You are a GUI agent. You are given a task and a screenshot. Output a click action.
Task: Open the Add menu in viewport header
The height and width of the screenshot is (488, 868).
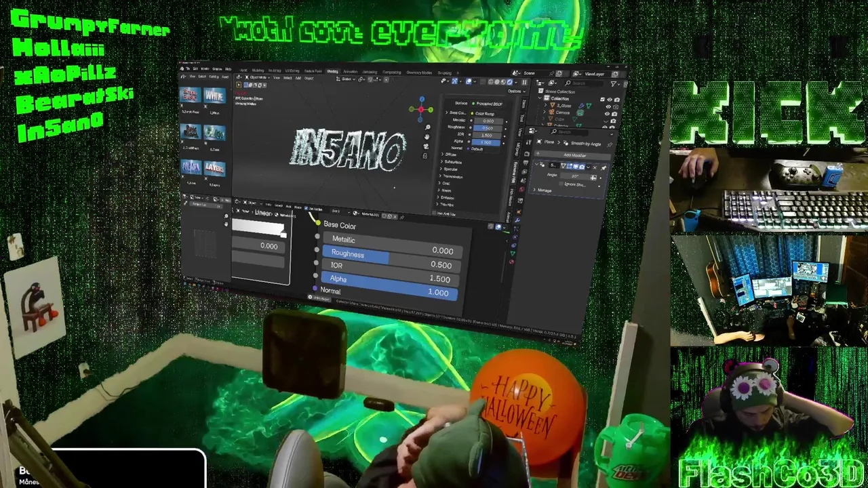pos(298,78)
